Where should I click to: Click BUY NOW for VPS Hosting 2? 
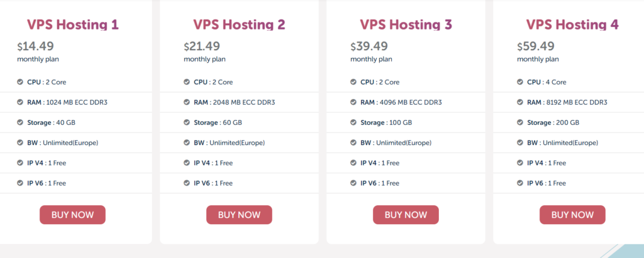pyautogui.click(x=239, y=215)
